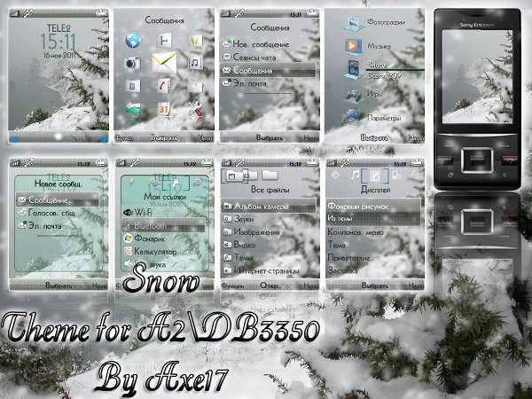Click Откр. softkey on Все файлы screen

click(270, 286)
